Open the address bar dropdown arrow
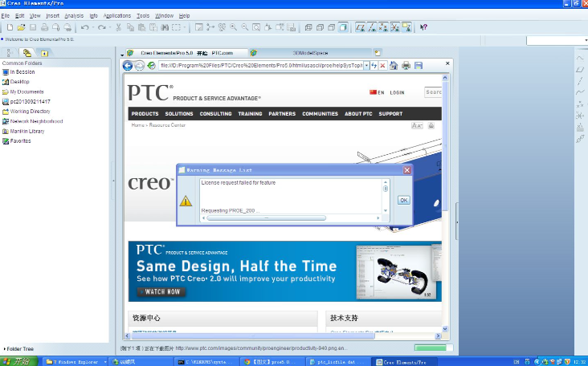588x366 pixels. [x=367, y=66]
